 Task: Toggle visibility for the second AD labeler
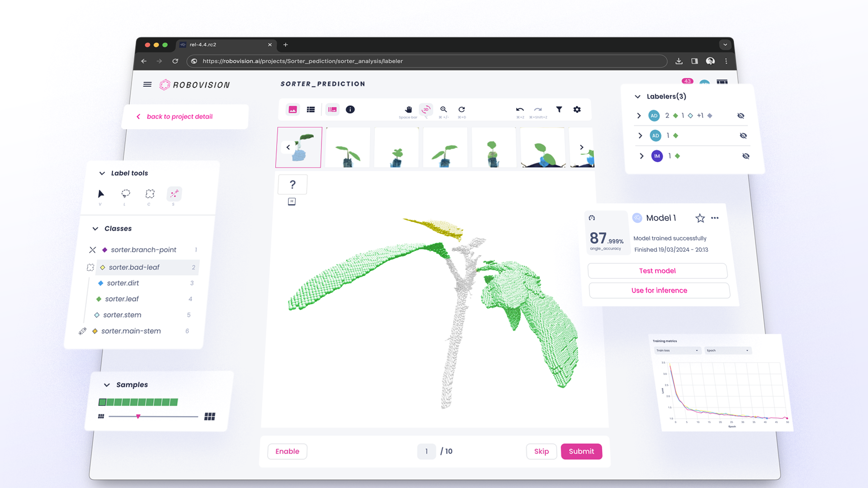point(743,136)
